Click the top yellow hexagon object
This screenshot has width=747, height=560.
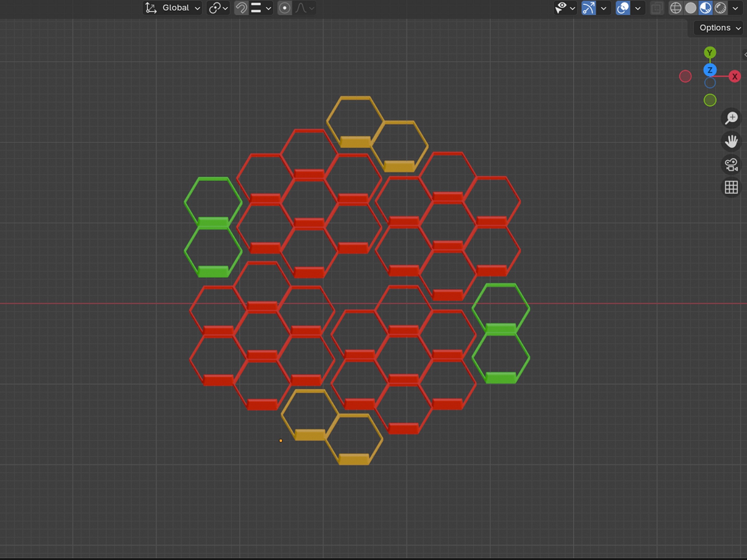[355, 121]
